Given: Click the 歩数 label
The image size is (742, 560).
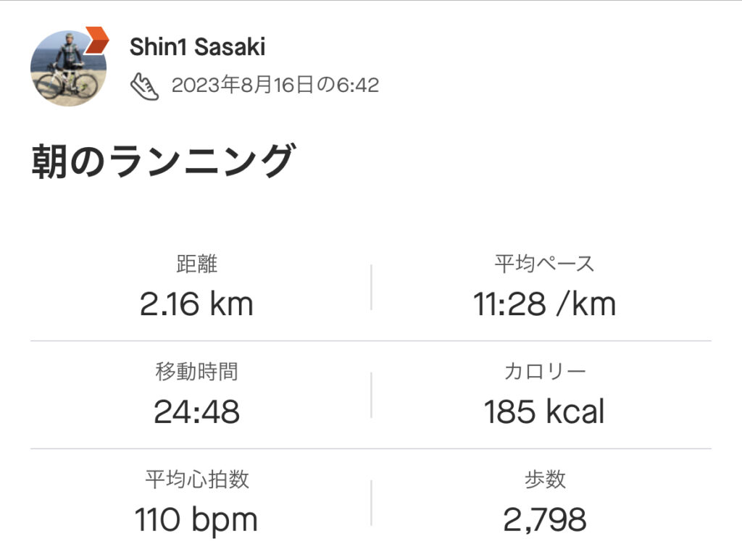Looking at the screenshot, I should [x=544, y=479].
